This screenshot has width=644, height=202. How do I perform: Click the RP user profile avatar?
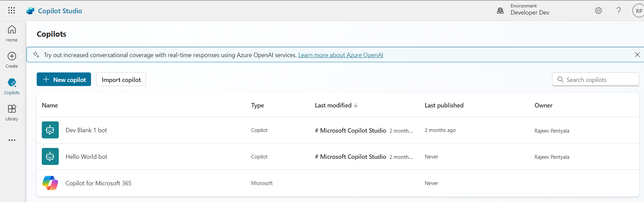pyautogui.click(x=638, y=11)
